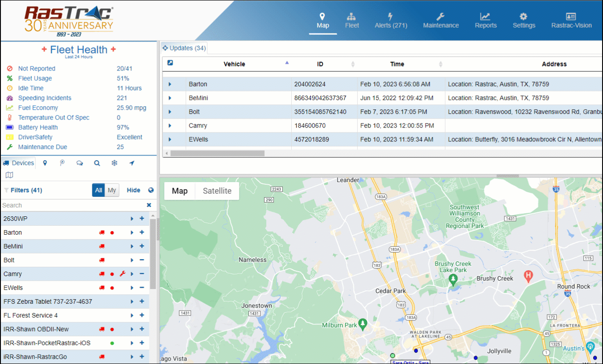Click the navigation arrow panel icon
Viewport: 603px width, 364px height.
click(x=132, y=163)
